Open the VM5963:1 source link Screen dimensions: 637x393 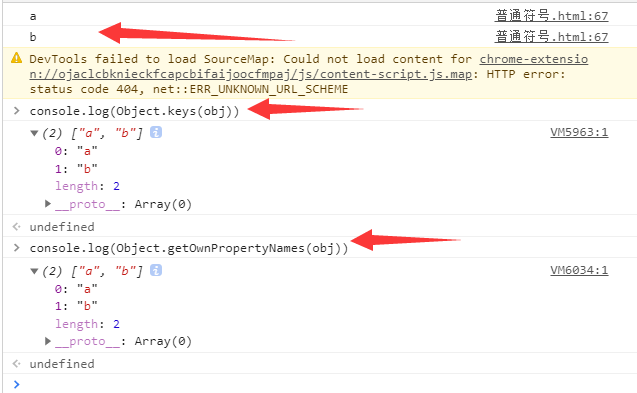click(579, 132)
